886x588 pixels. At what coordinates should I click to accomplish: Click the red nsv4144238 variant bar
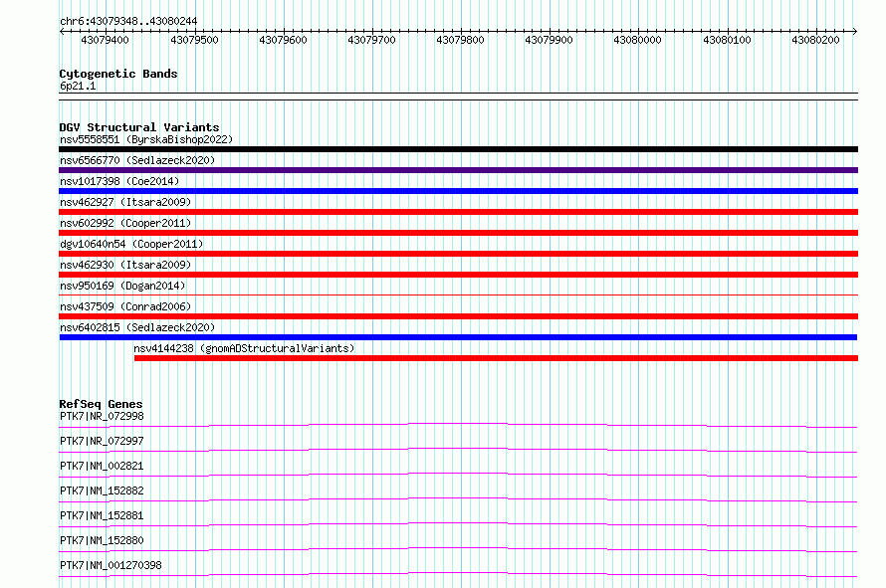pos(496,358)
